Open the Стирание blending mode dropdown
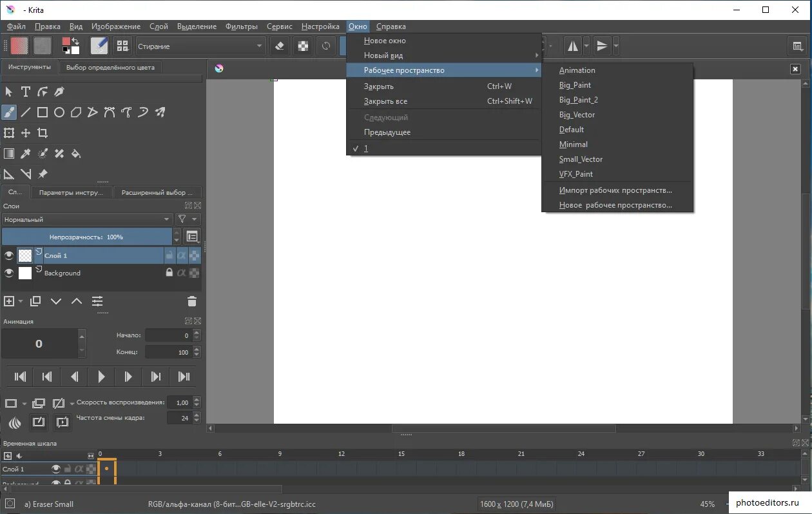 point(200,46)
